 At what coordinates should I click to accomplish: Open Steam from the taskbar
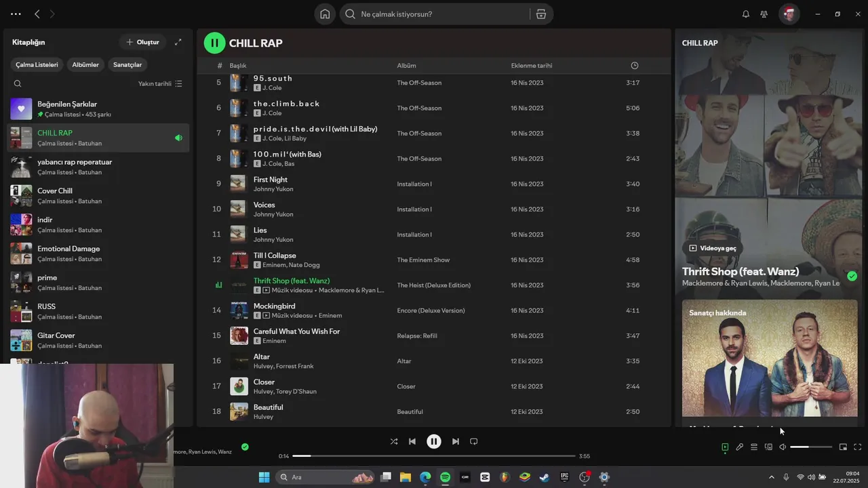(x=545, y=477)
